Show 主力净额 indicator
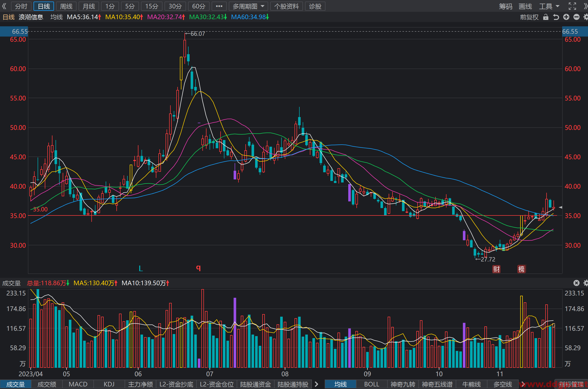The width and height of the screenshot is (588, 389). [x=140, y=384]
